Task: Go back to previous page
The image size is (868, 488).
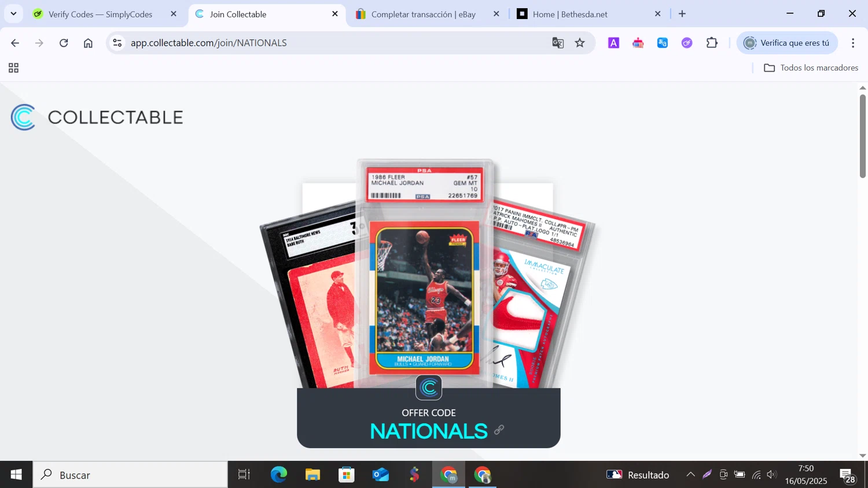Action: point(15,43)
